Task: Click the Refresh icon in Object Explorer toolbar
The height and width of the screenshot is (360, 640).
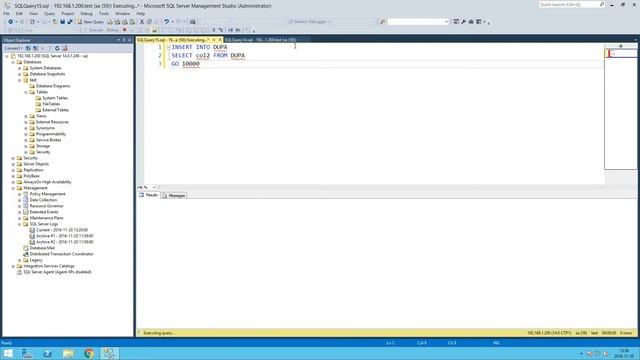Action: [x=57, y=48]
